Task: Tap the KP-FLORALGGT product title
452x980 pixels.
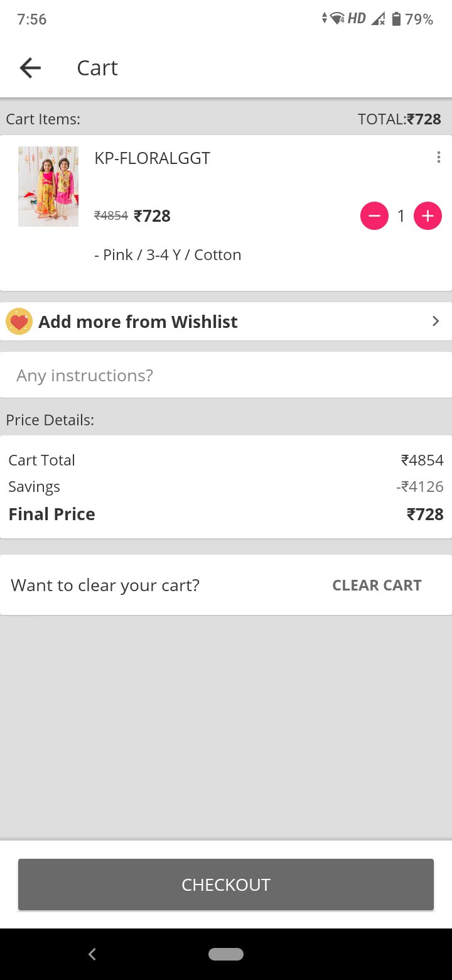Action: (152, 158)
